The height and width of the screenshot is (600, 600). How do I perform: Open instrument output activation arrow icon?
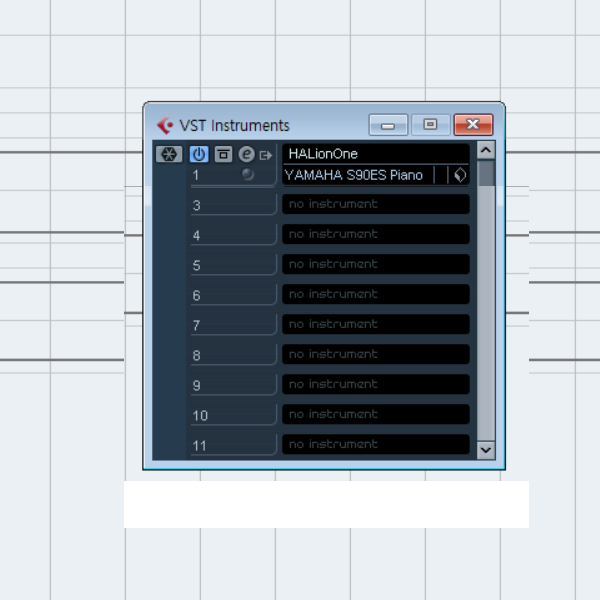pyautogui.click(x=266, y=155)
